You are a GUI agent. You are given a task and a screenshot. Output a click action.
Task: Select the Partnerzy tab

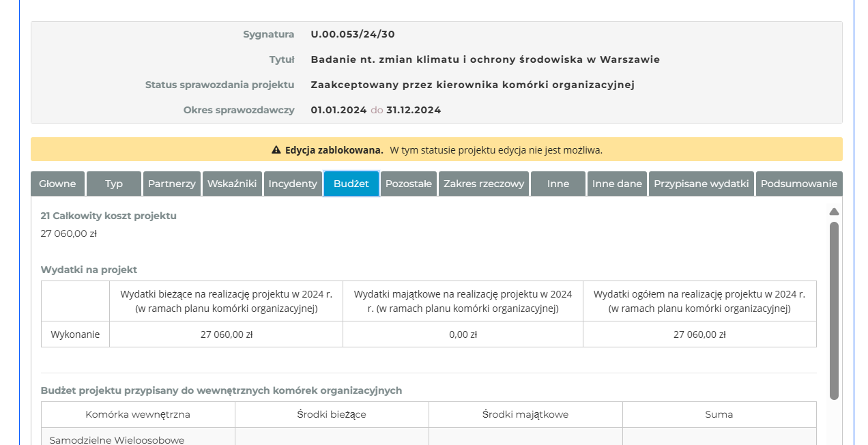tap(172, 184)
